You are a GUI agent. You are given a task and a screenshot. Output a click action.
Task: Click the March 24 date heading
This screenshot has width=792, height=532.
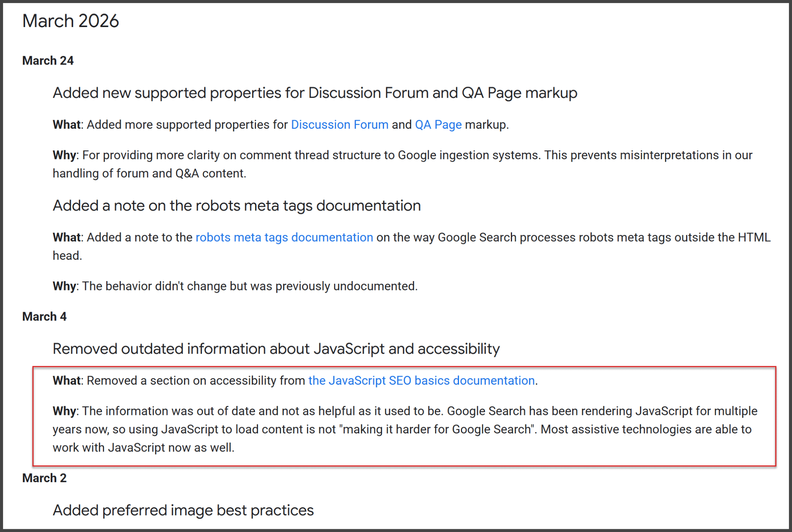48,61
